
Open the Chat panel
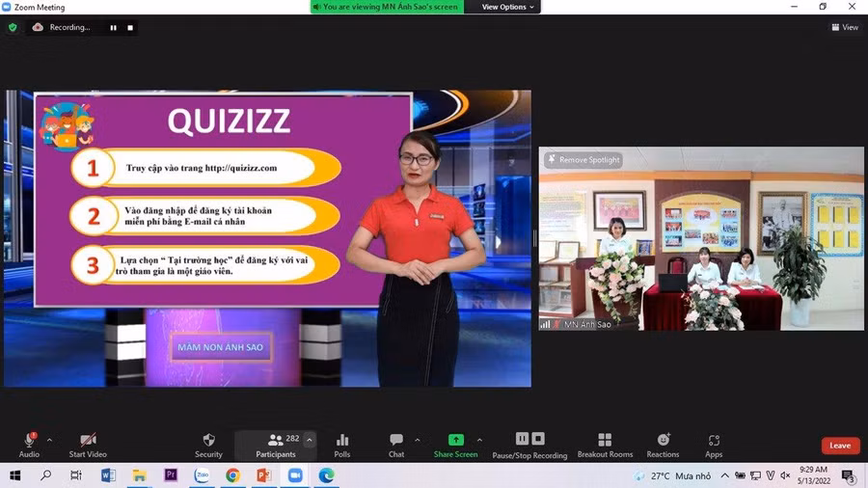tap(396, 445)
